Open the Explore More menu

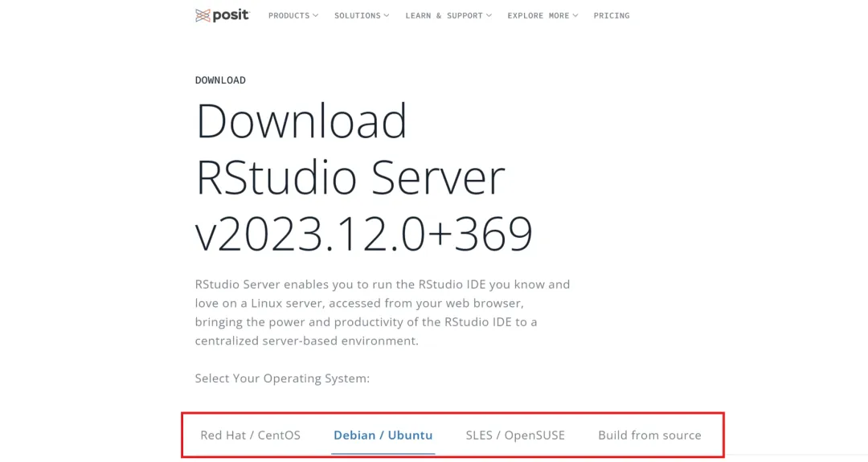pyautogui.click(x=542, y=15)
